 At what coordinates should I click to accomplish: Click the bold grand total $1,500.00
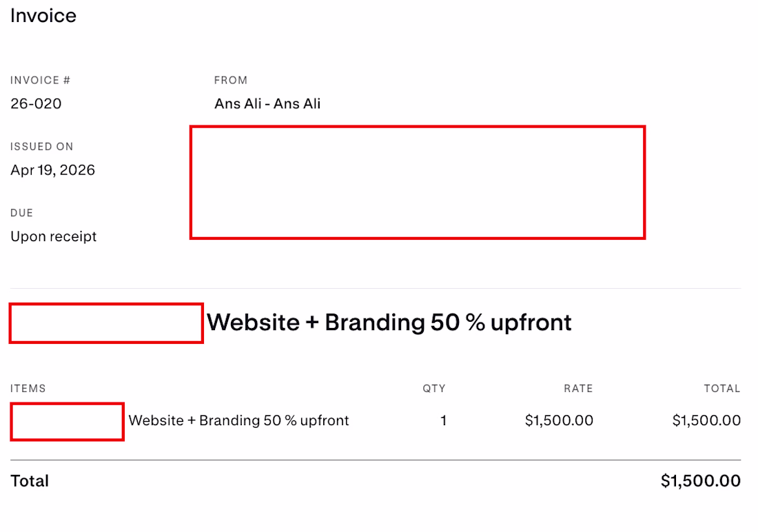click(701, 481)
